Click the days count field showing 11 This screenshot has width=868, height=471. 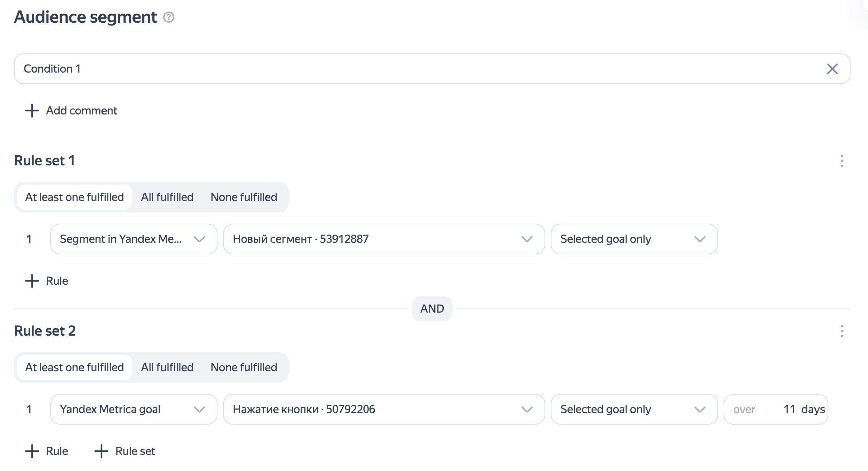[x=789, y=409]
